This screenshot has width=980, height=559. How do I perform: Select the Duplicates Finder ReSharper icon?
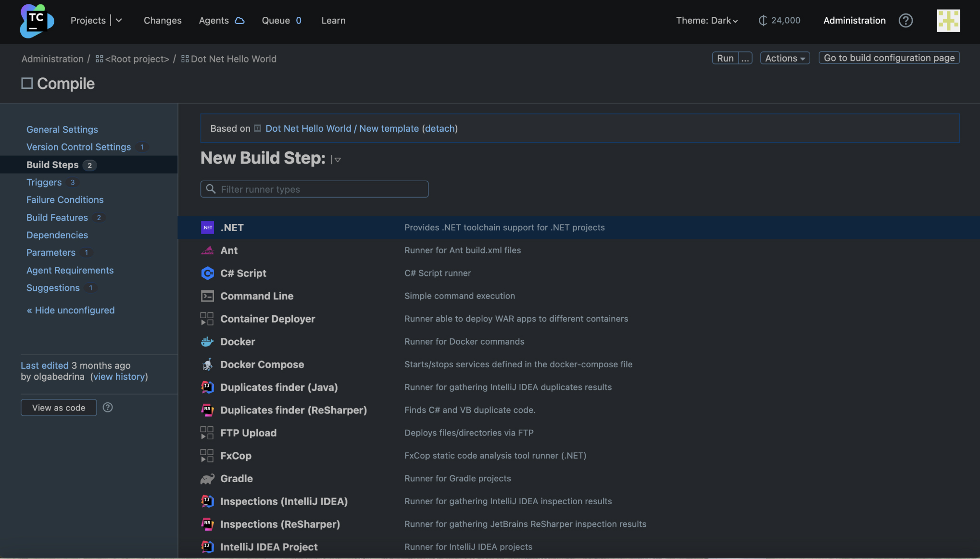pos(207,409)
